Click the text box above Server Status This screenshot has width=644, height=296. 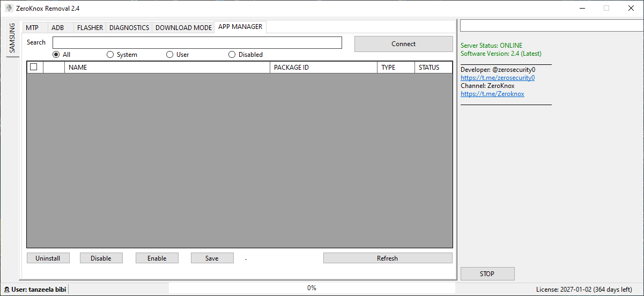pyautogui.click(x=552, y=26)
